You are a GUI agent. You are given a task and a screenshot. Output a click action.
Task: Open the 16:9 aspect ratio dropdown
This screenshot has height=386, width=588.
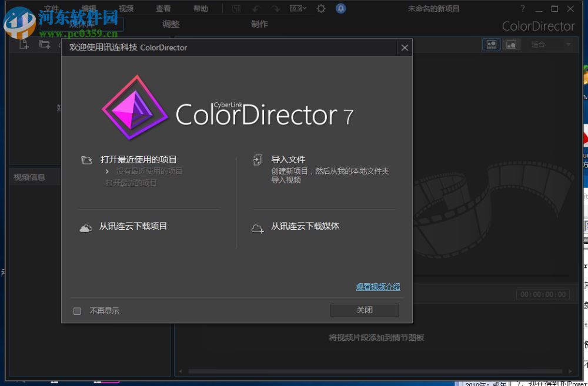coord(298,8)
